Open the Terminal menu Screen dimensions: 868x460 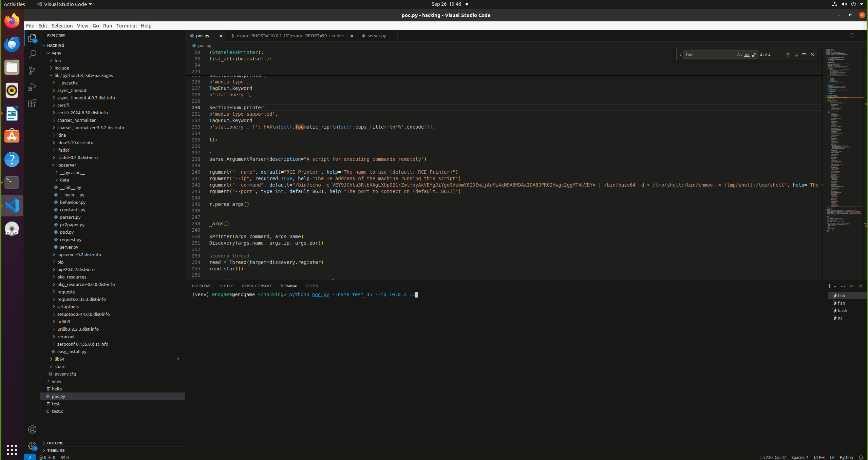point(126,25)
